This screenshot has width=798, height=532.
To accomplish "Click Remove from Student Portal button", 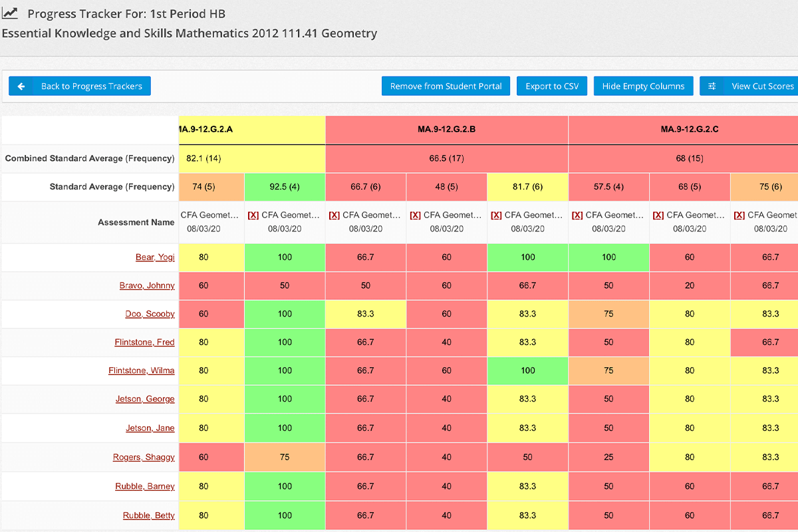I will pos(446,86).
